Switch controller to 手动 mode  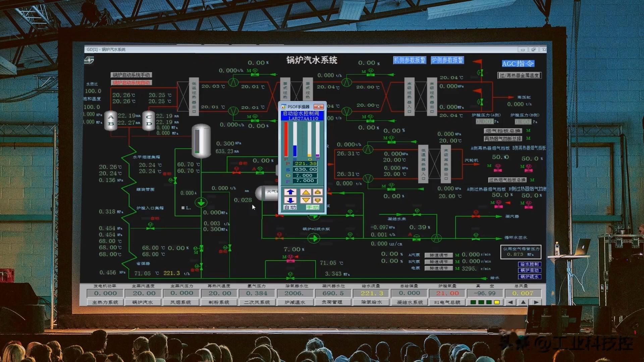pyautogui.click(x=313, y=207)
